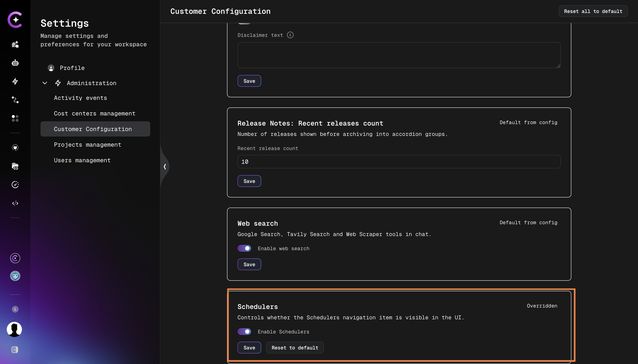
Task: Click the Profile person icon
Action: (x=51, y=68)
